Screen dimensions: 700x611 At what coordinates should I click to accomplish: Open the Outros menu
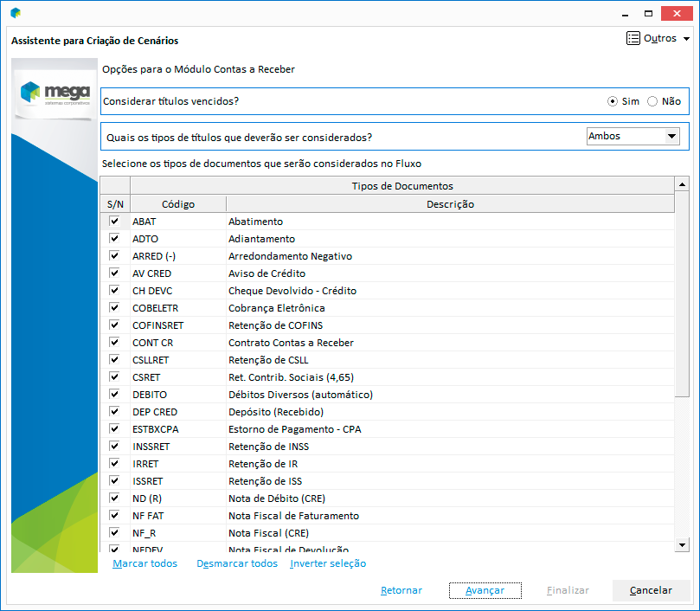[658, 39]
